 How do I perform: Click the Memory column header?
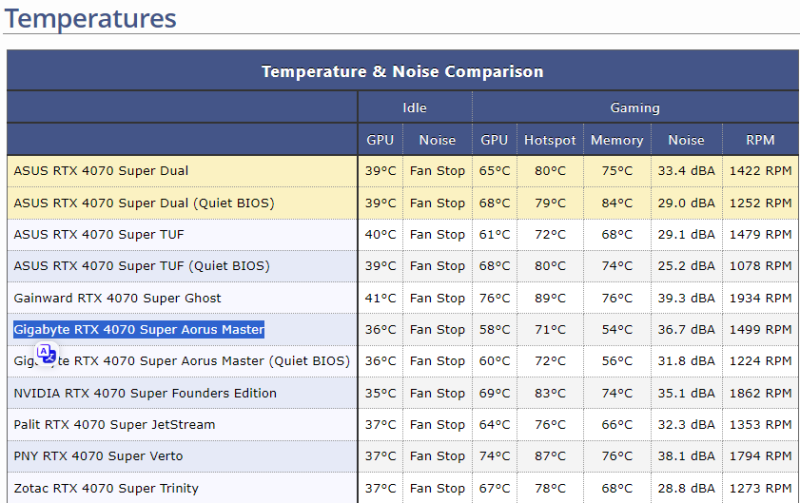[616, 140]
